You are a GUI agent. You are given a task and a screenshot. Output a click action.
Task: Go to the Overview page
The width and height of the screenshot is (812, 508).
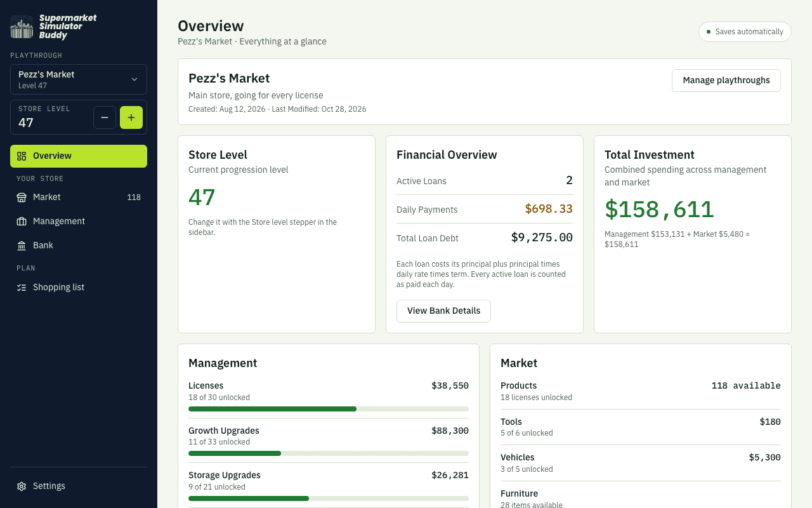tap(79, 156)
